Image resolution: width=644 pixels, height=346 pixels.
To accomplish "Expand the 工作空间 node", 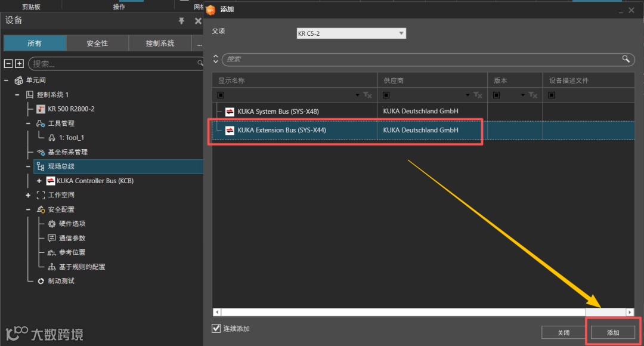I will [28, 195].
